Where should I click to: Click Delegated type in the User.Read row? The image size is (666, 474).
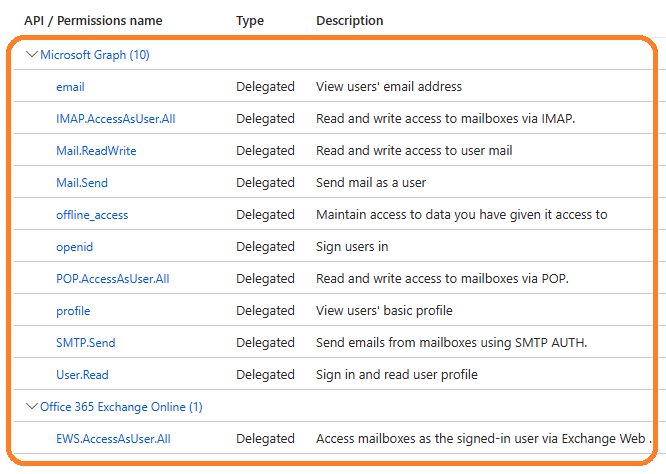(x=265, y=375)
